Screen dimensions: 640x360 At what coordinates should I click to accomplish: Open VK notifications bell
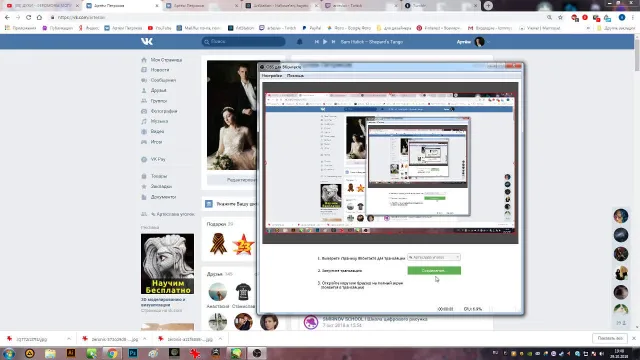pos(300,42)
